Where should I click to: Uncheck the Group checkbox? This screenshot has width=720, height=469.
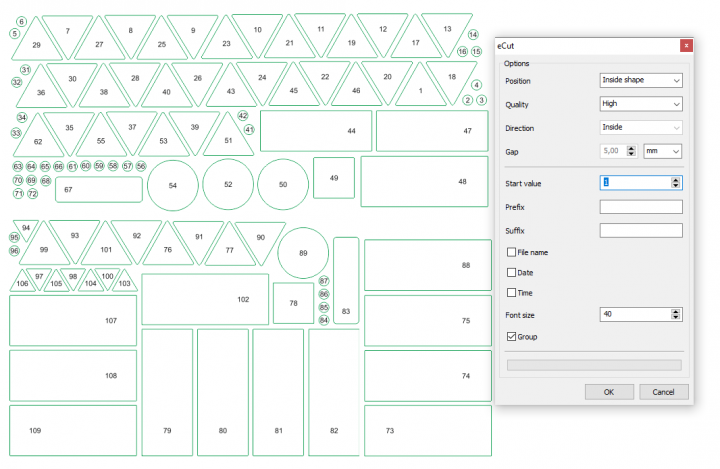(513, 337)
